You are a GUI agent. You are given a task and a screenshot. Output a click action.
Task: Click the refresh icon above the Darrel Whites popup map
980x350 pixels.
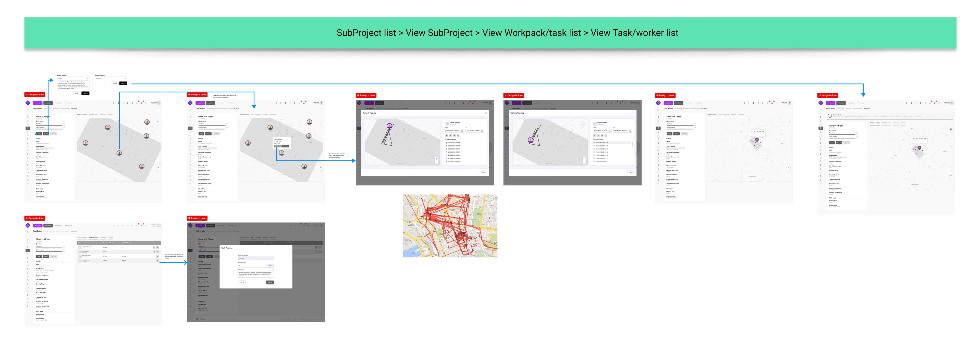pyautogui.click(x=281, y=121)
